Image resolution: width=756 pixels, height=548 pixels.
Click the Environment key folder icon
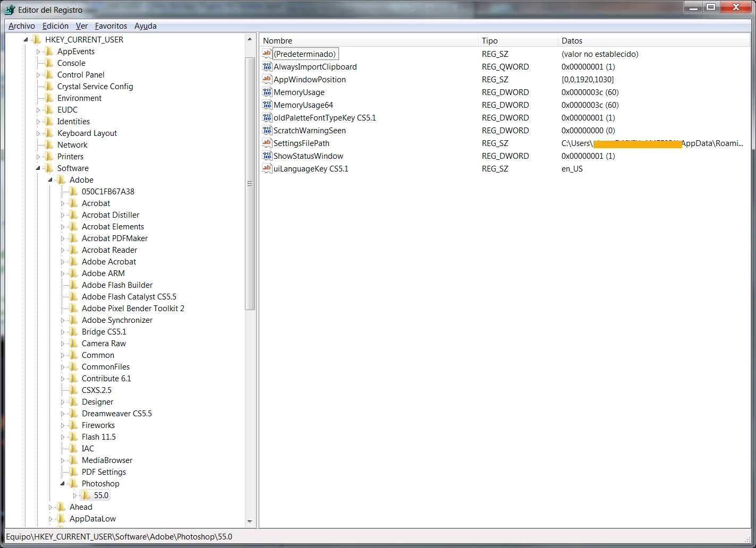[x=49, y=98]
